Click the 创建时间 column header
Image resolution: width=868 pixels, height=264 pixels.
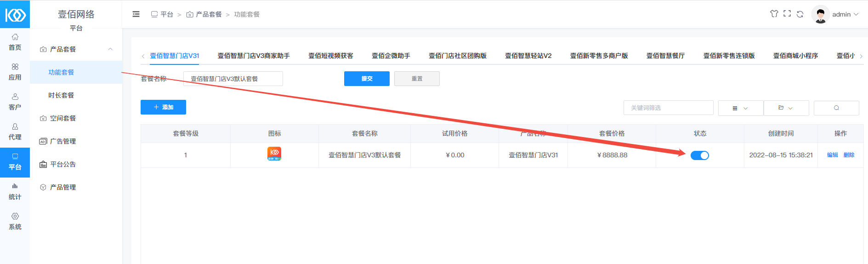(781, 133)
